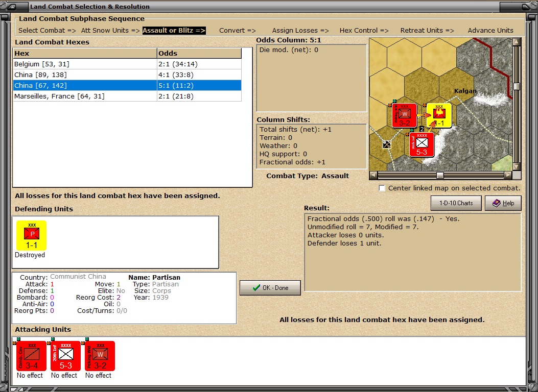
Task: Select the Peking Wld 3-2 attacking unit counter
Action: 100,356
